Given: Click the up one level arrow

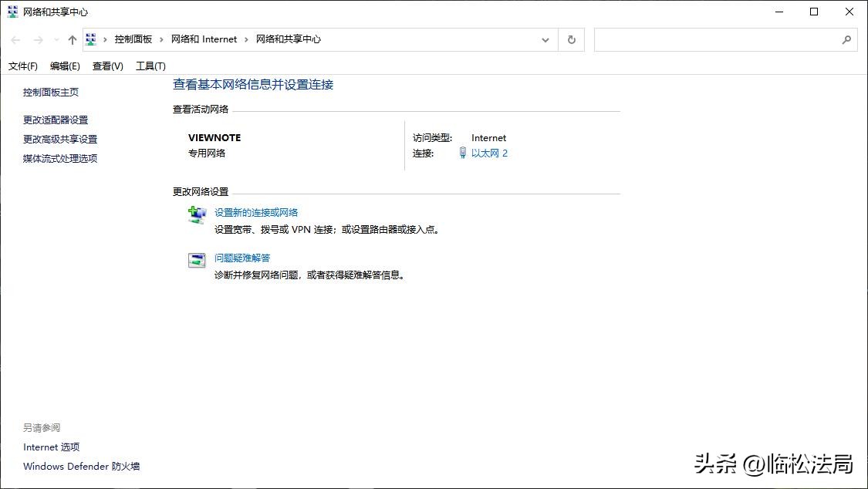Looking at the screenshot, I should (72, 39).
